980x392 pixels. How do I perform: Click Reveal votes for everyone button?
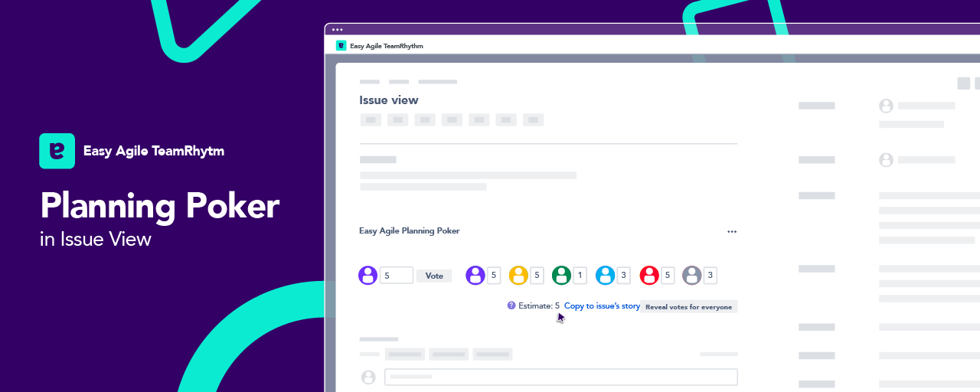coord(689,306)
